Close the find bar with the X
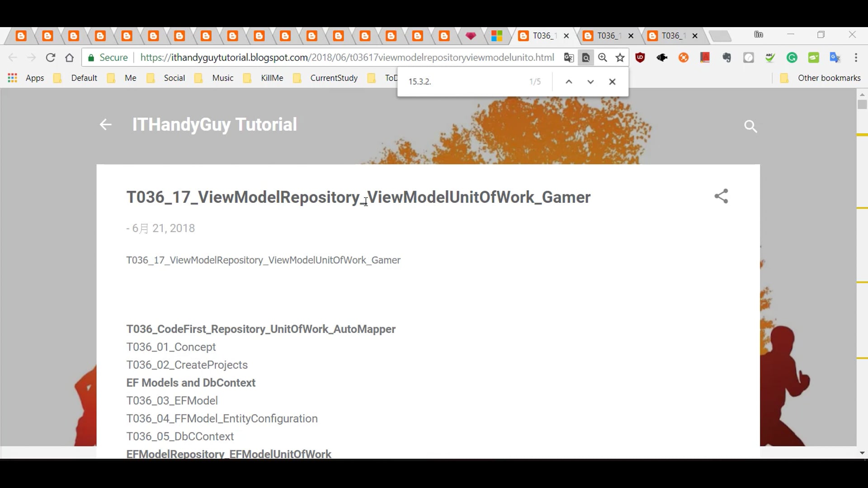This screenshot has width=868, height=488. click(x=613, y=81)
